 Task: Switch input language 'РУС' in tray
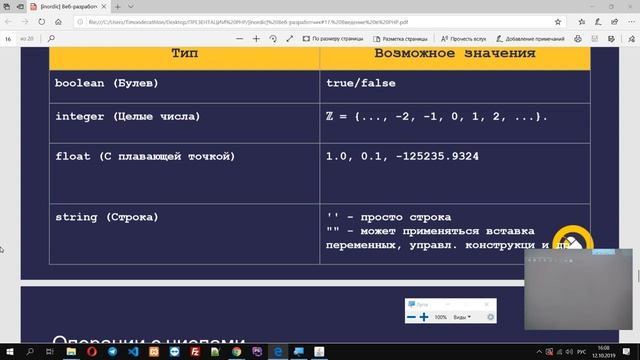point(582,352)
